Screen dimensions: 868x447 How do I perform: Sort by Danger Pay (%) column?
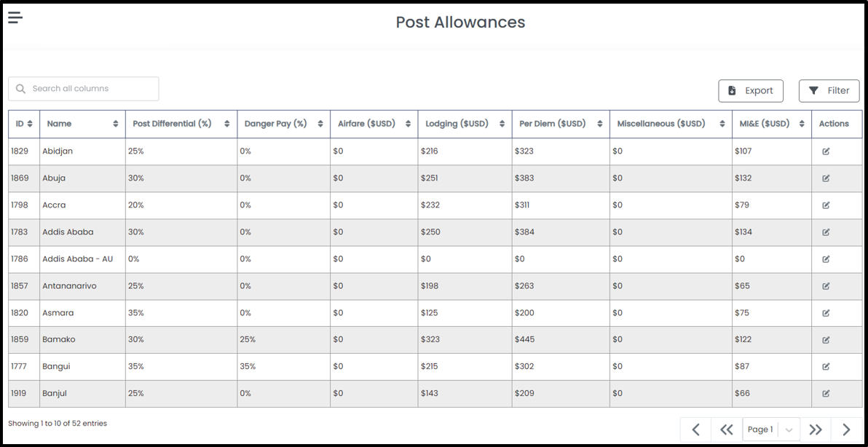point(283,124)
